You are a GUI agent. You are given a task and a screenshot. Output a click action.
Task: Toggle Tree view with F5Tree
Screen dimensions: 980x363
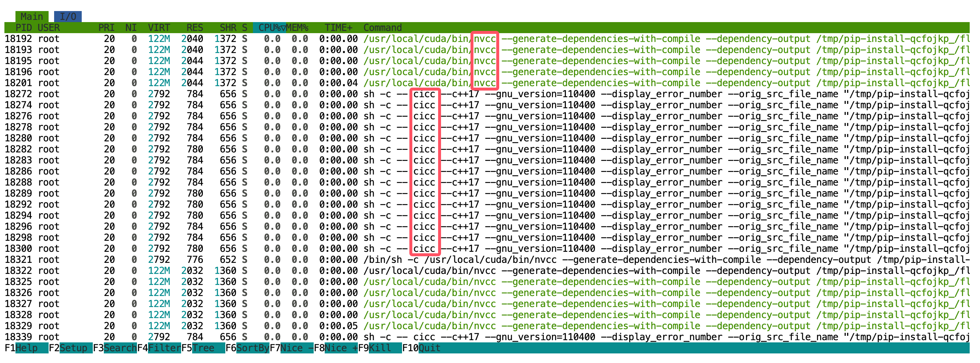click(x=202, y=348)
